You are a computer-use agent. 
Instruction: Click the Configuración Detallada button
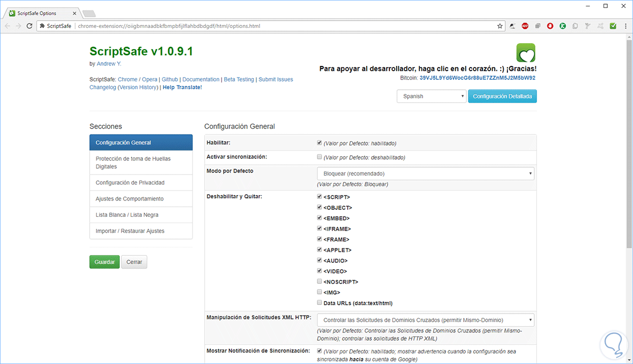coord(502,96)
